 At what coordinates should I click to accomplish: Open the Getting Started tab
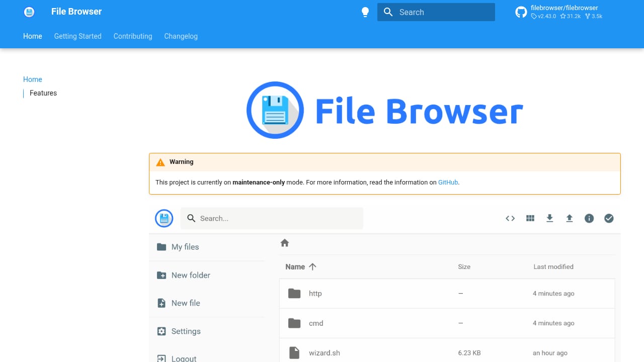coord(78,36)
